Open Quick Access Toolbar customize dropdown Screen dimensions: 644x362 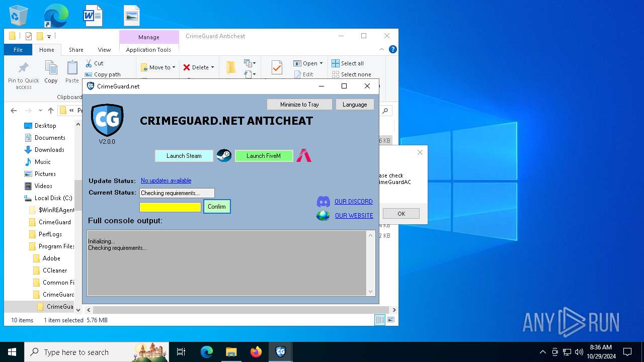click(x=49, y=36)
